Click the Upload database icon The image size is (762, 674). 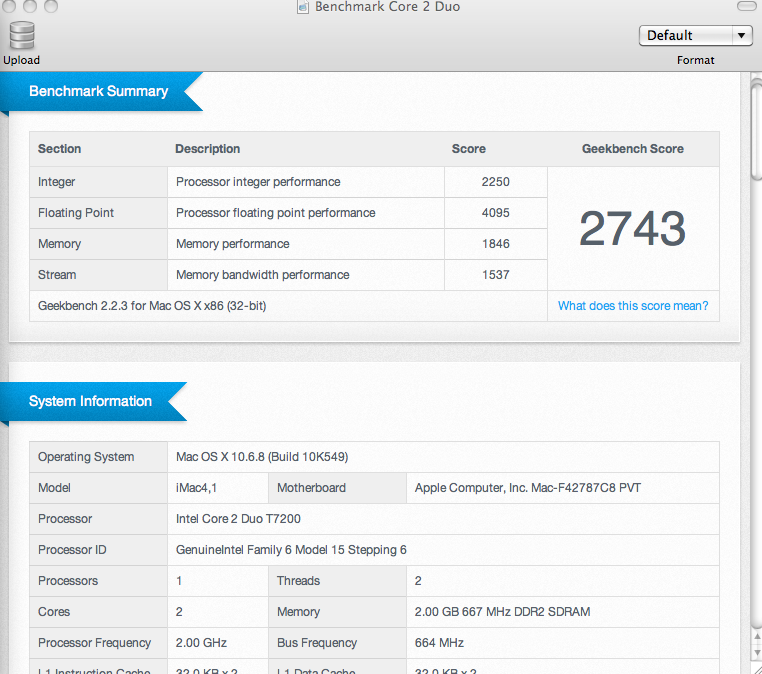tap(22, 35)
